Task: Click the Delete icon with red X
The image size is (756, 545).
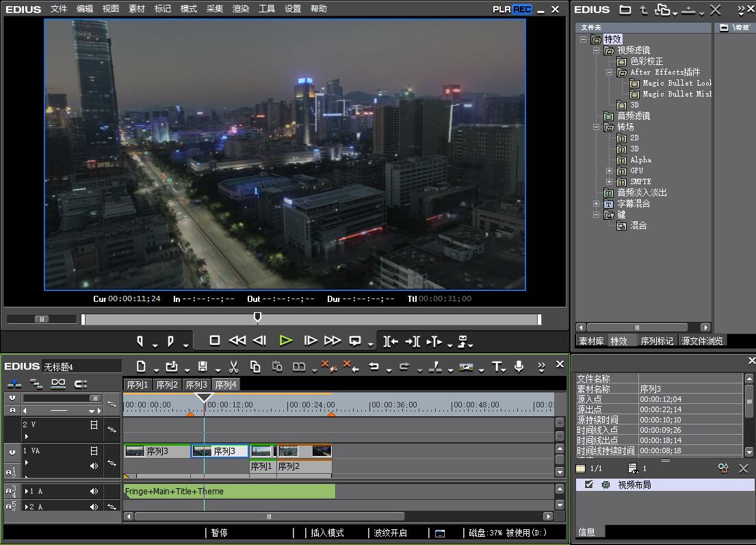Action: (x=329, y=366)
